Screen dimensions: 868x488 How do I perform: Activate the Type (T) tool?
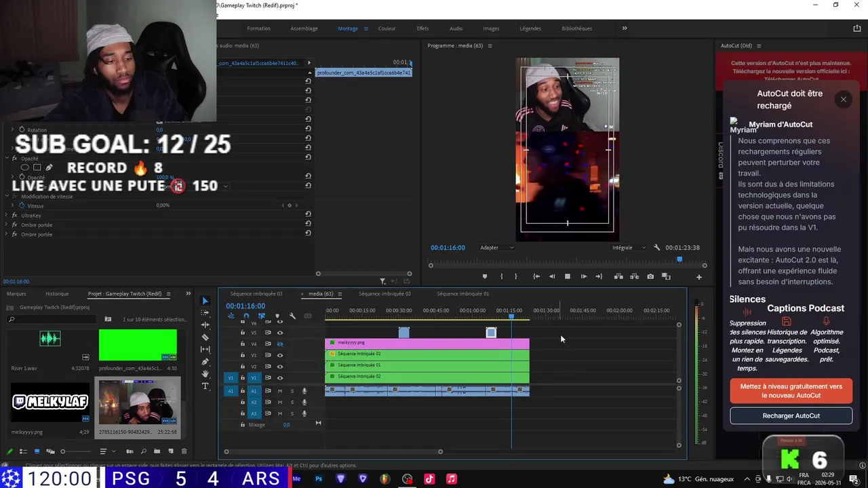(205, 386)
